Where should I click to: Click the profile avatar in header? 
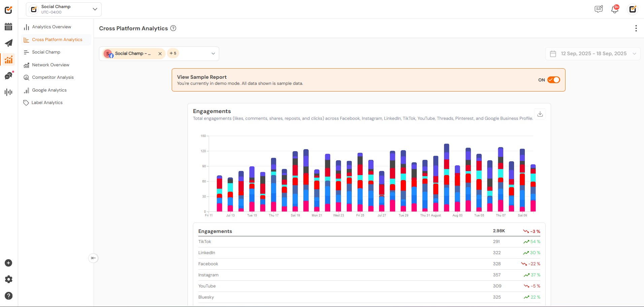pyautogui.click(x=633, y=9)
